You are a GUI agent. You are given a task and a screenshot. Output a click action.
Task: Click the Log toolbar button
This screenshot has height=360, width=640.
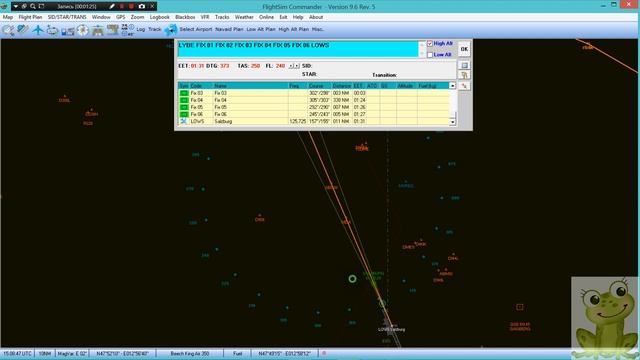pos(141,29)
